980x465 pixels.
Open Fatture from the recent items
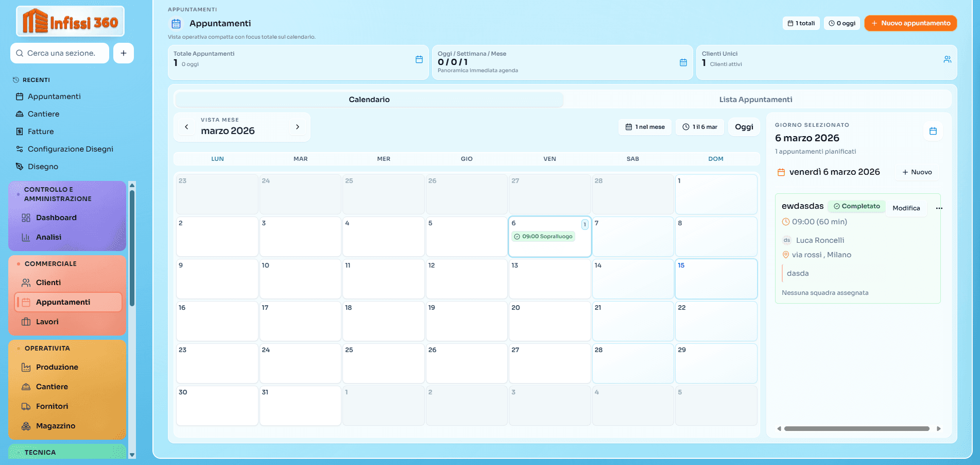(x=40, y=131)
